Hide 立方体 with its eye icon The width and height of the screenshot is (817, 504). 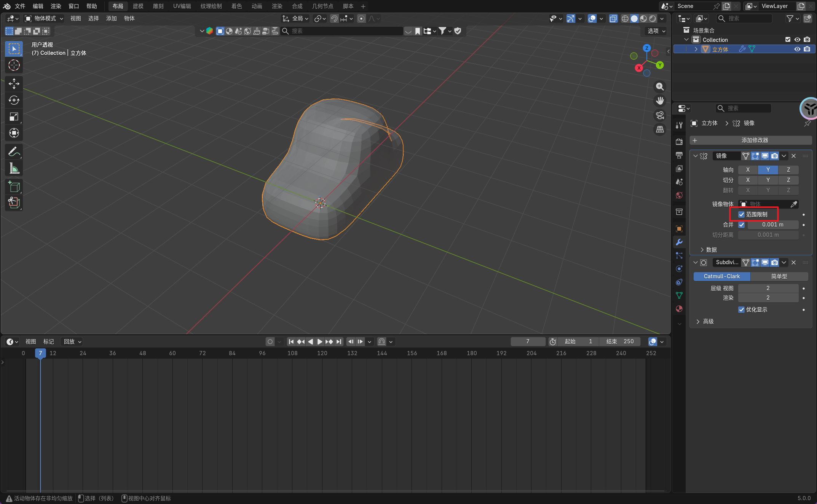pyautogui.click(x=797, y=49)
